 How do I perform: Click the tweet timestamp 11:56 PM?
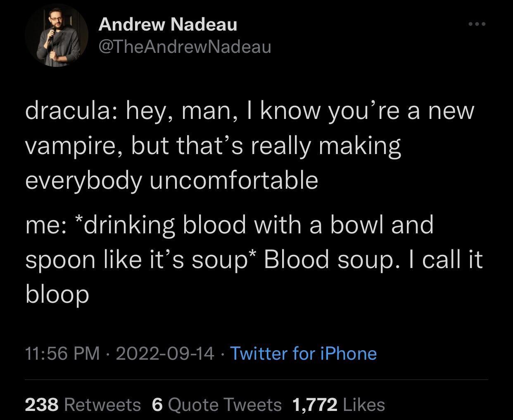pos(63,354)
